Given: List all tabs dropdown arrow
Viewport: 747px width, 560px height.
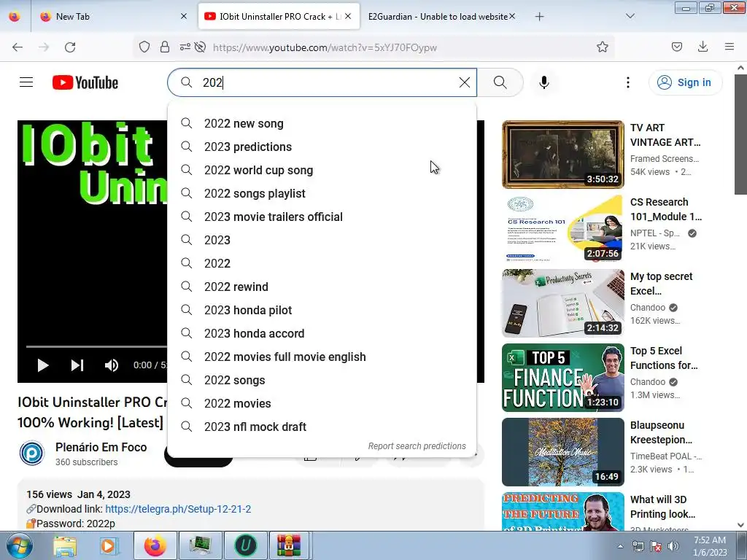Looking at the screenshot, I should point(630,16).
